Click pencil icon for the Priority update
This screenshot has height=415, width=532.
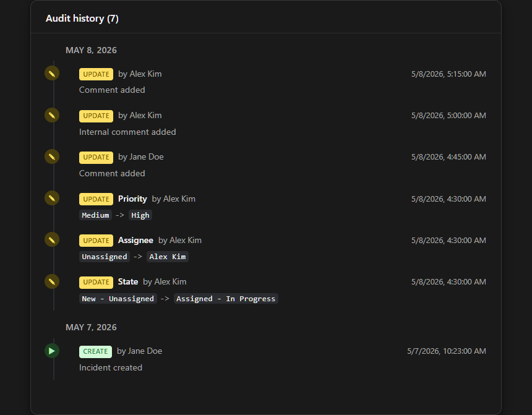pos(52,198)
